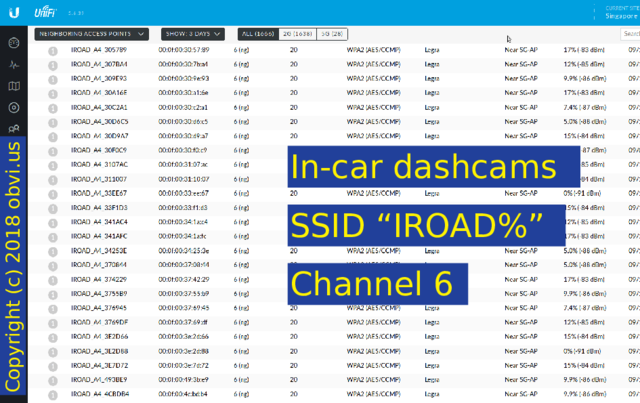Select the 6 (ng) channel cell in the IROAD_A4_30D6C5 row
Image resolution: width=640 pixels, height=403 pixels.
[x=241, y=122]
